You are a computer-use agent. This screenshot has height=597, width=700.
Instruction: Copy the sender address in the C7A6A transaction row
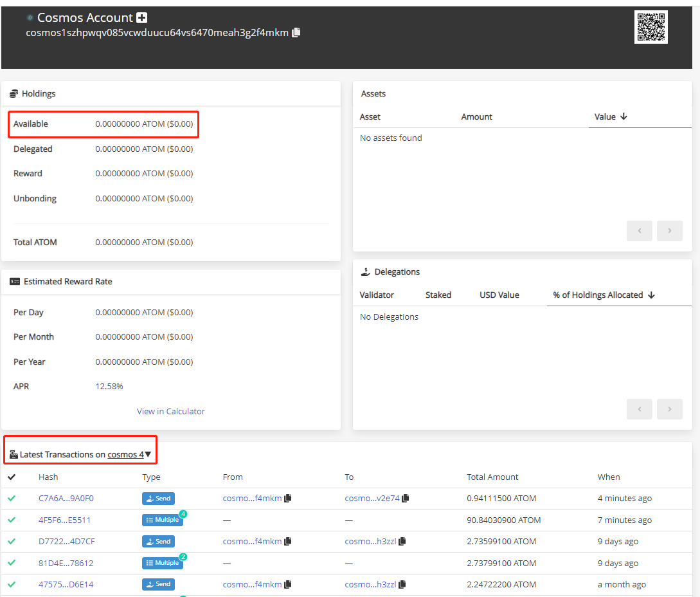[x=288, y=499]
